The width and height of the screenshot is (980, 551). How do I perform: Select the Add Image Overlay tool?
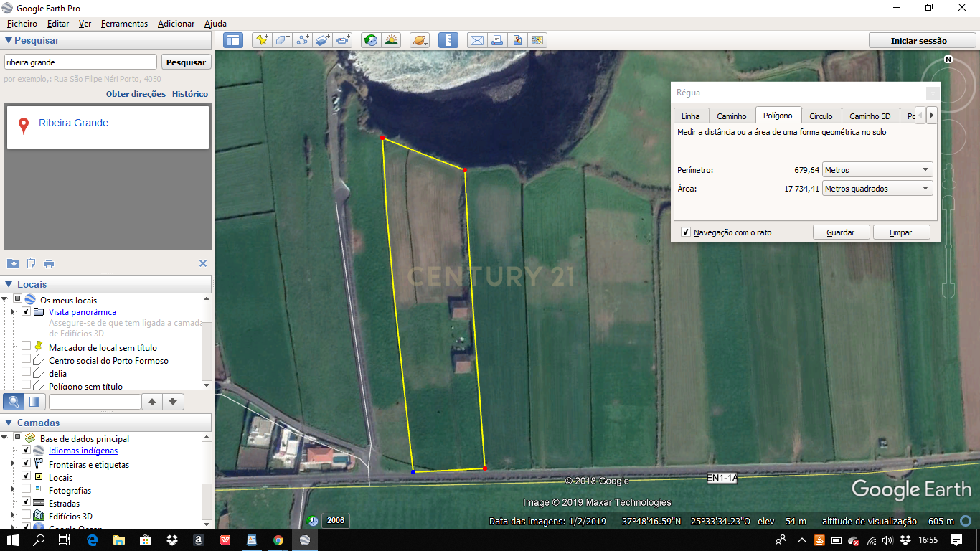[x=322, y=40]
